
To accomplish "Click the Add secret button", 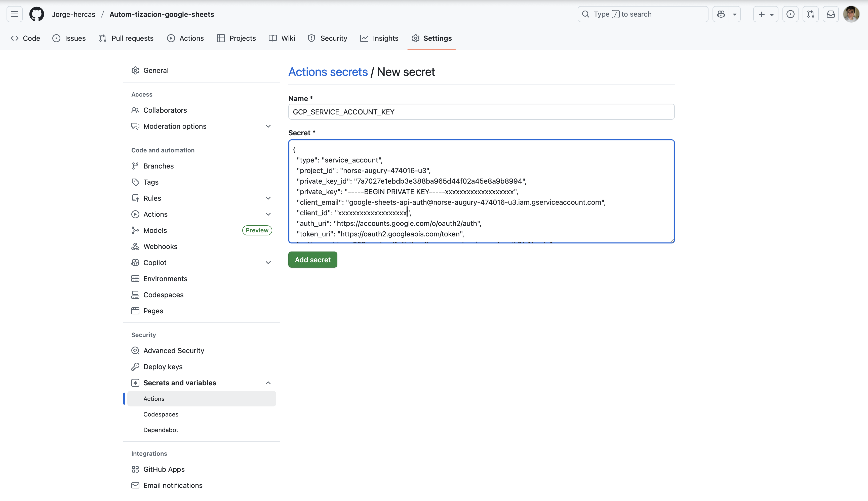I will coord(312,260).
